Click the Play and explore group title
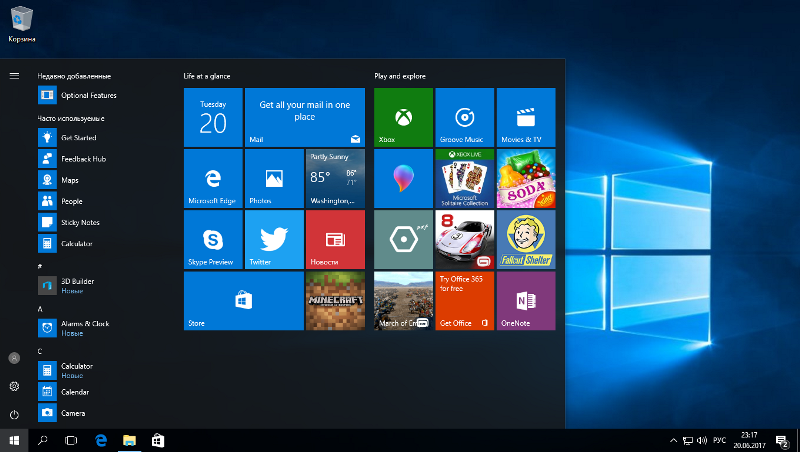The width and height of the screenshot is (800, 452). (x=399, y=76)
